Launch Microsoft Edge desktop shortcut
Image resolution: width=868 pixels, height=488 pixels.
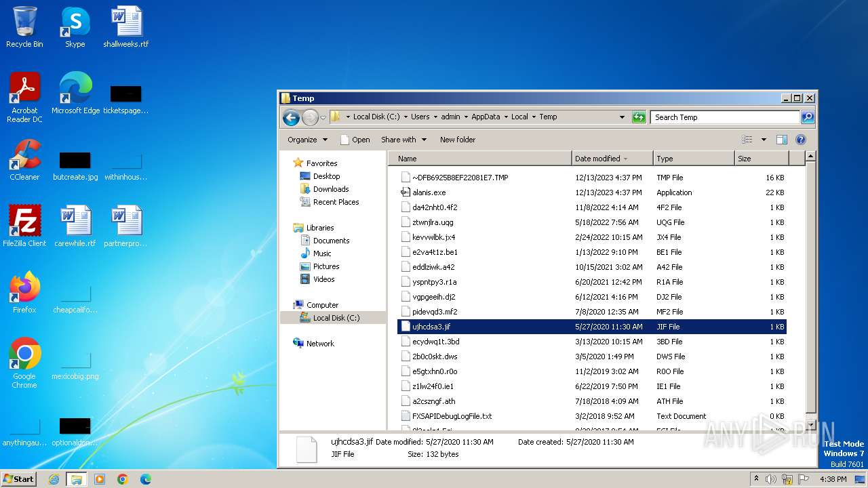pos(75,94)
